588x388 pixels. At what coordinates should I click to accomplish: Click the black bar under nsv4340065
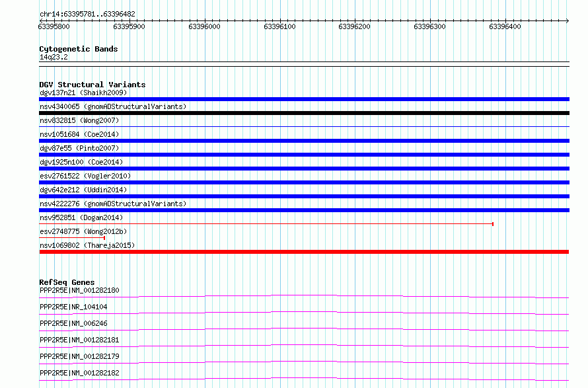pyautogui.click(x=304, y=113)
